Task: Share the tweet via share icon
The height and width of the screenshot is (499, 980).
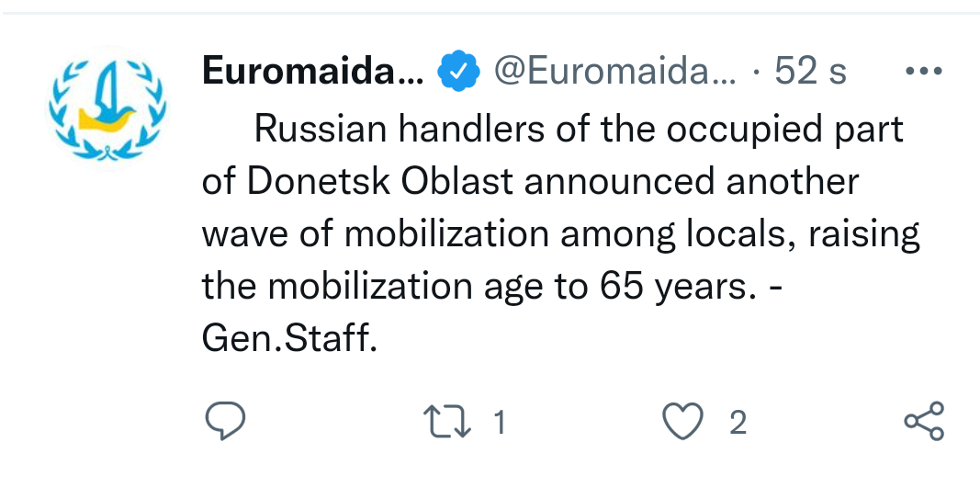Action: 924,421
